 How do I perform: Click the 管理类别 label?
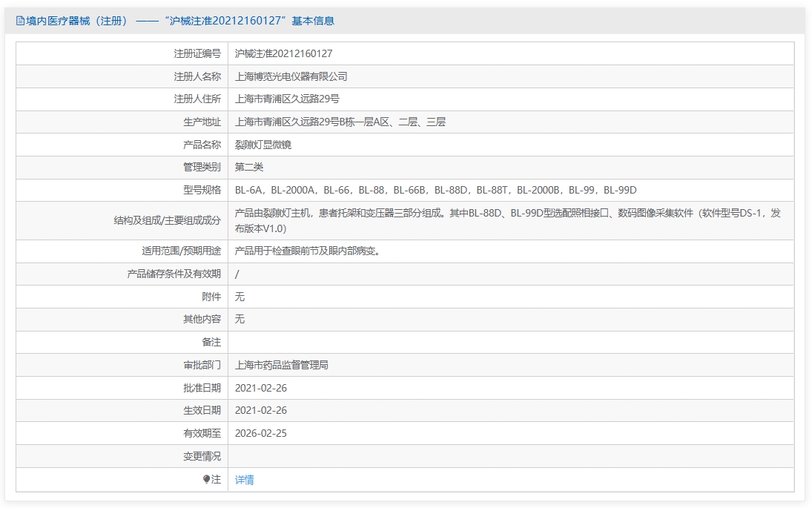tap(202, 167)
